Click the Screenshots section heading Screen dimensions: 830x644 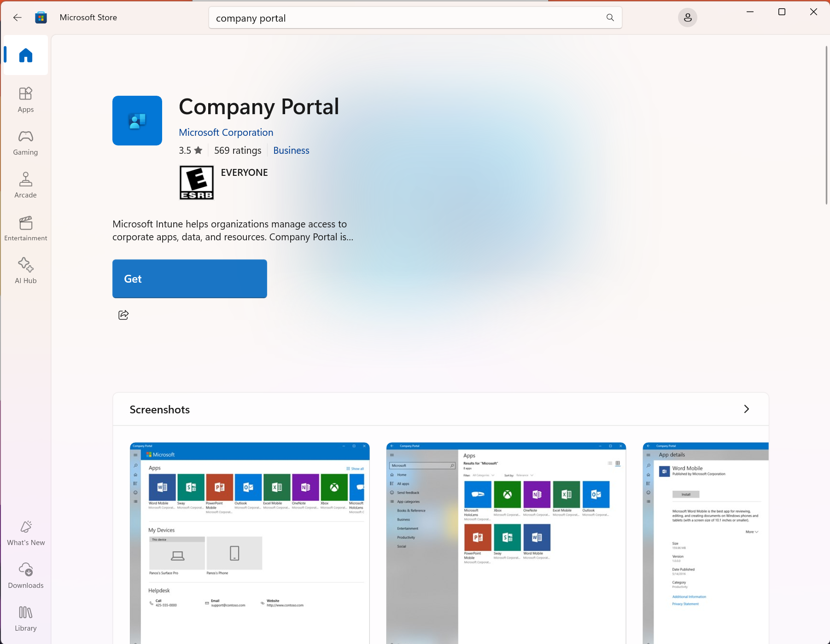[x=160, y=410]
